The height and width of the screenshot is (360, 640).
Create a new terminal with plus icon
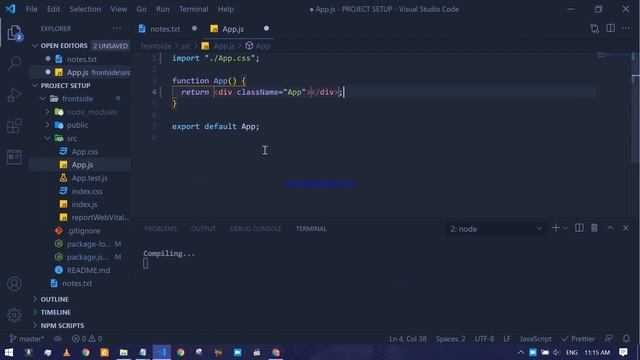(x=556, y=228)
